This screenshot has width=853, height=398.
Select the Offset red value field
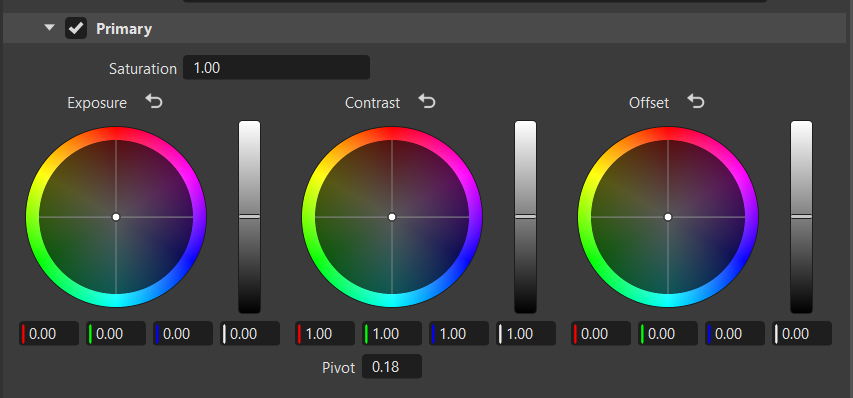pyautogui.click(x=601, y=333)
